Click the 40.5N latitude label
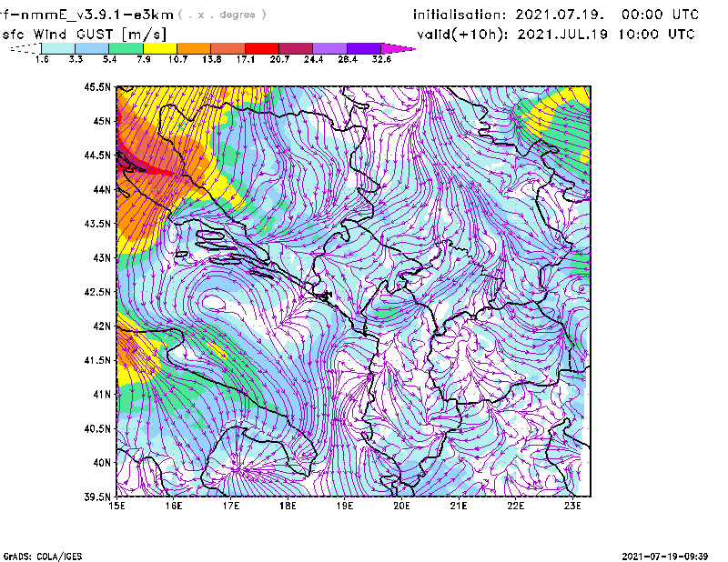The image size is (728, 562). pyautogui.click(x=97, y=429)
